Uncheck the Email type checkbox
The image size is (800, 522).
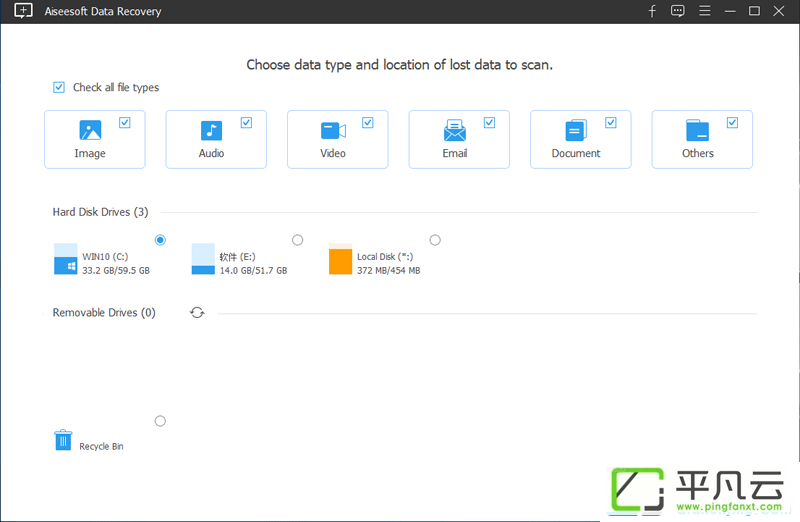(489, 122)
